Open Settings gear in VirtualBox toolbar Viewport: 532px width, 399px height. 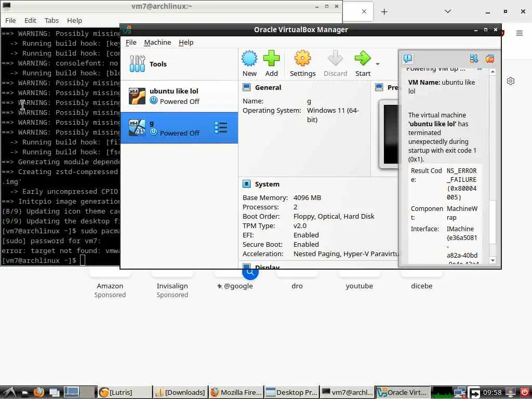click(303, 59)
